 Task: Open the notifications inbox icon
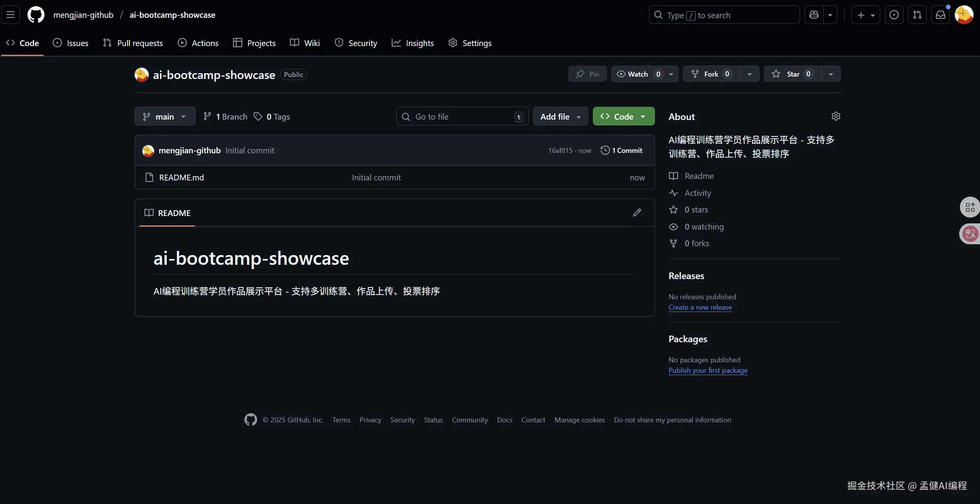pos(941,15)
